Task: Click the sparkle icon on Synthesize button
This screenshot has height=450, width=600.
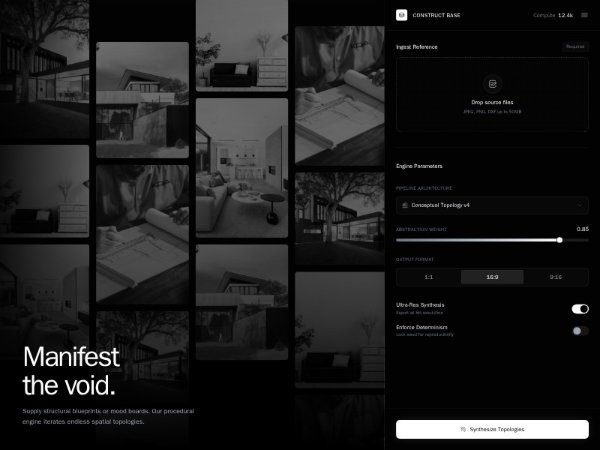Action: (x=463, y=429)
